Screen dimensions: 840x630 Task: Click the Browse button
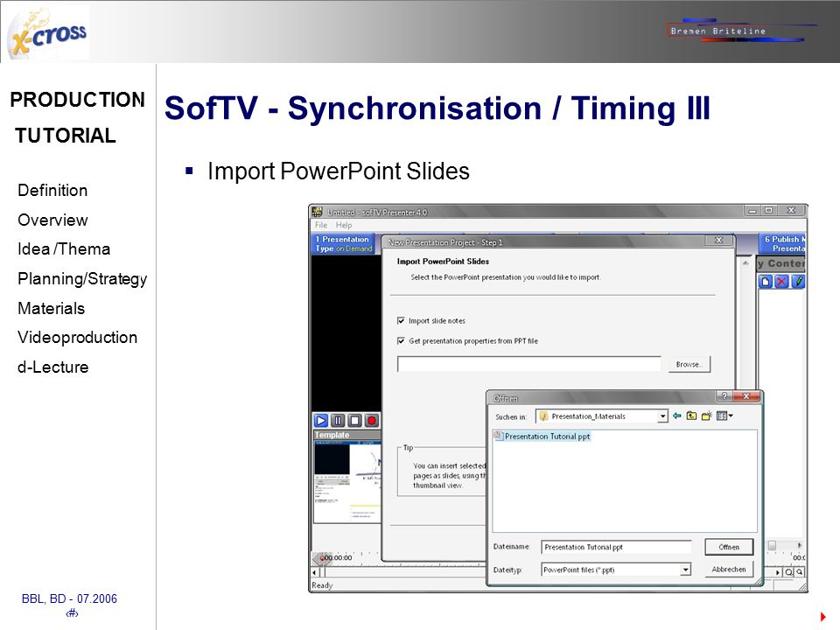(689, 364)
